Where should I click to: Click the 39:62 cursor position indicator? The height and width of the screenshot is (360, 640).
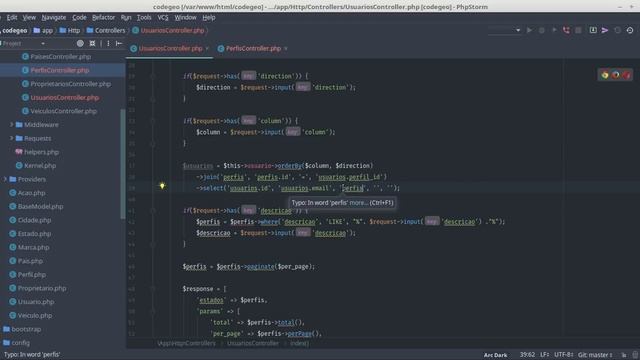tap(527, 355)
